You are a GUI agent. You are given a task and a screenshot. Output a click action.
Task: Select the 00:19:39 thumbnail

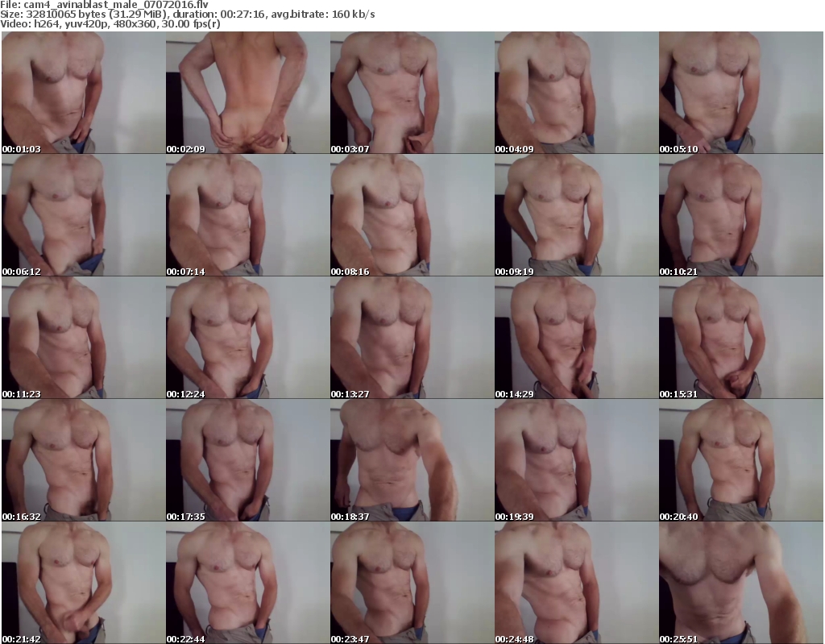click(577, 460)
